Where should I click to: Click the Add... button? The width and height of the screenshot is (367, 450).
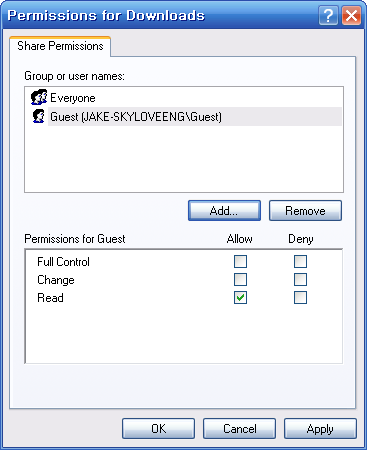point(224,211)
